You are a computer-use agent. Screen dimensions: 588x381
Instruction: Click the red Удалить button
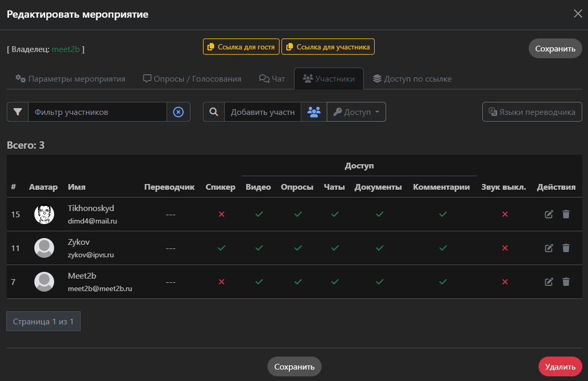point(560,366)
